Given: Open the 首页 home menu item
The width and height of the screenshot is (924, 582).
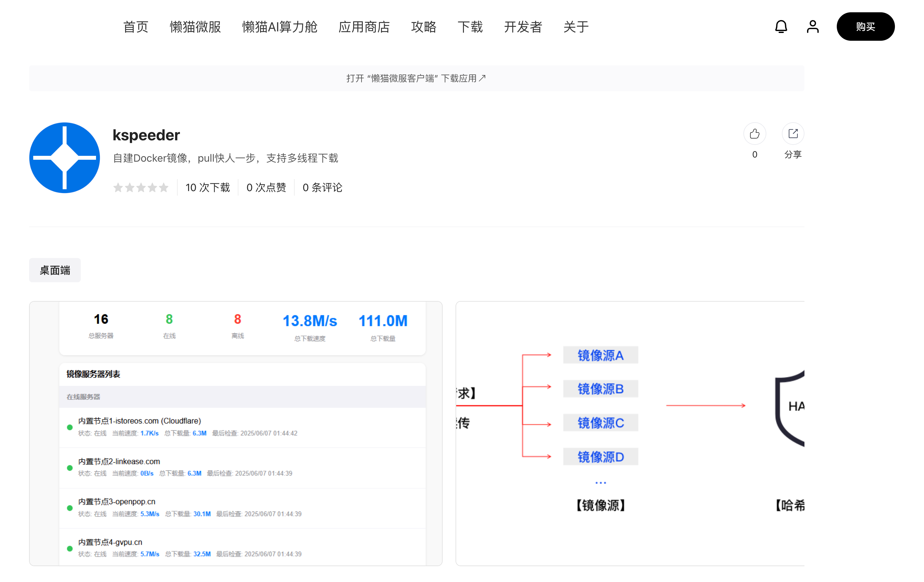Looking at the screenshot, I should point(135,27).
